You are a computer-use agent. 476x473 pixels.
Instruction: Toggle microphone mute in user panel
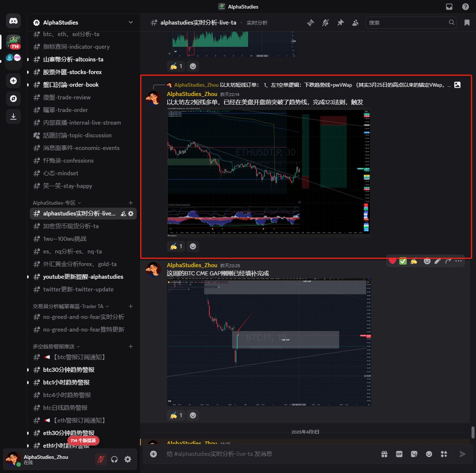pos(101,459)
